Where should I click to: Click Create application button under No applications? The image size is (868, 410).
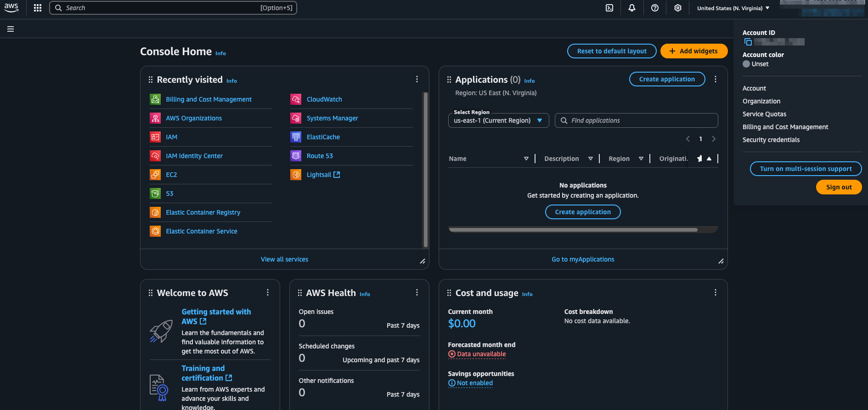coord(583,212)
